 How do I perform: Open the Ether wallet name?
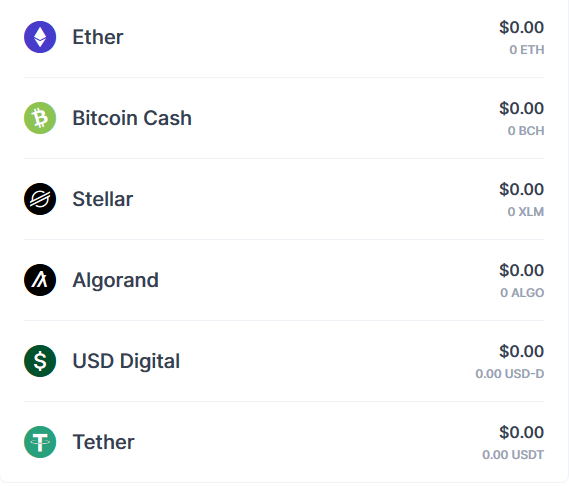[98, 37]
